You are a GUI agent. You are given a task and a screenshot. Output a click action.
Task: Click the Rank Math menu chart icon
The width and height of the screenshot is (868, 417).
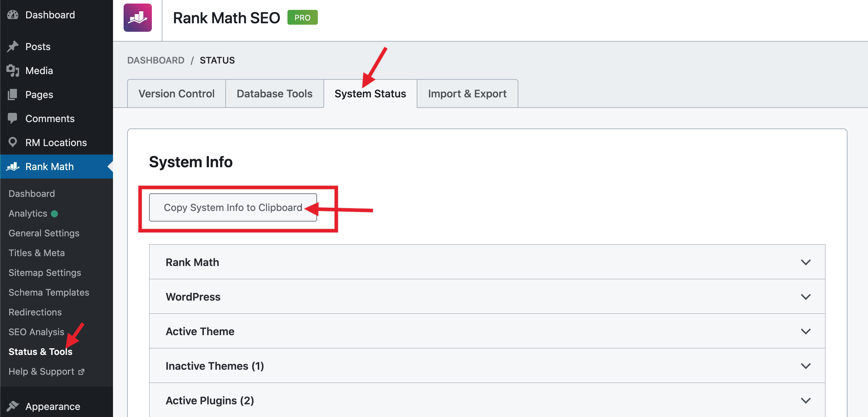pyautogui.click(x=13, y=167)
